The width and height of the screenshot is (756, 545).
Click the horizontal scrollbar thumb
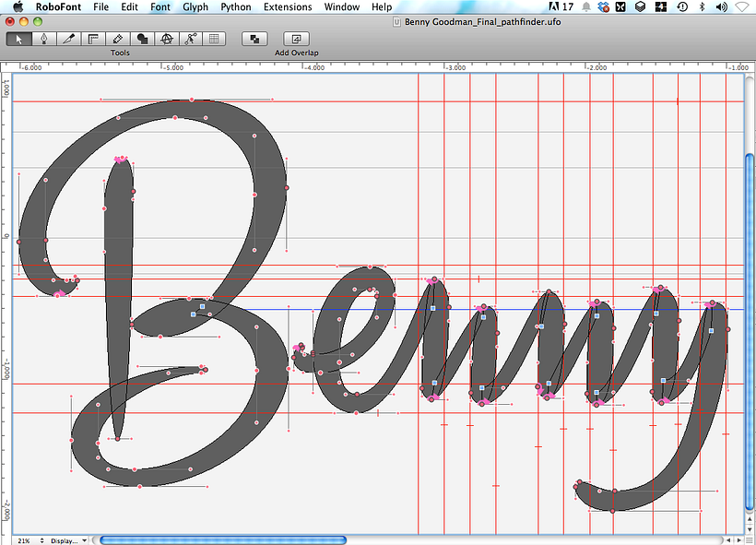(x=222, y=540)
